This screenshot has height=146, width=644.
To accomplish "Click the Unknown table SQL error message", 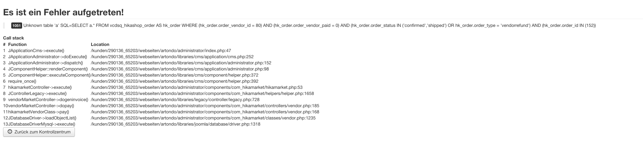I will [309, 26].
